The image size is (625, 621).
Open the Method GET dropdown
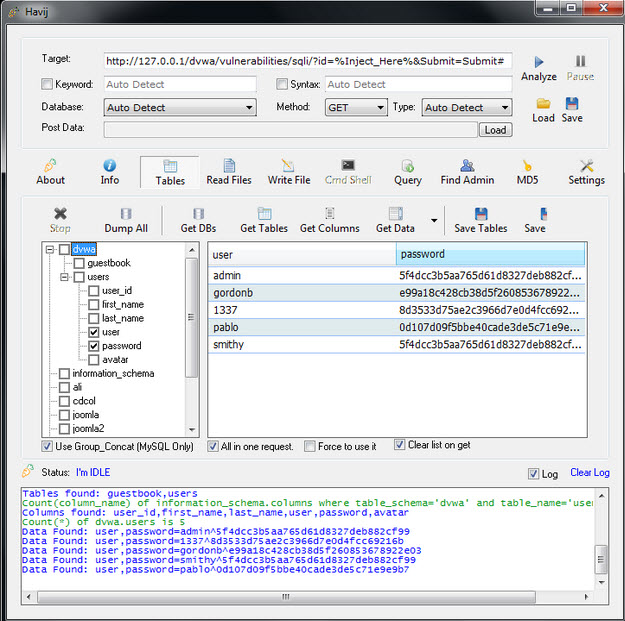[356, 108]
